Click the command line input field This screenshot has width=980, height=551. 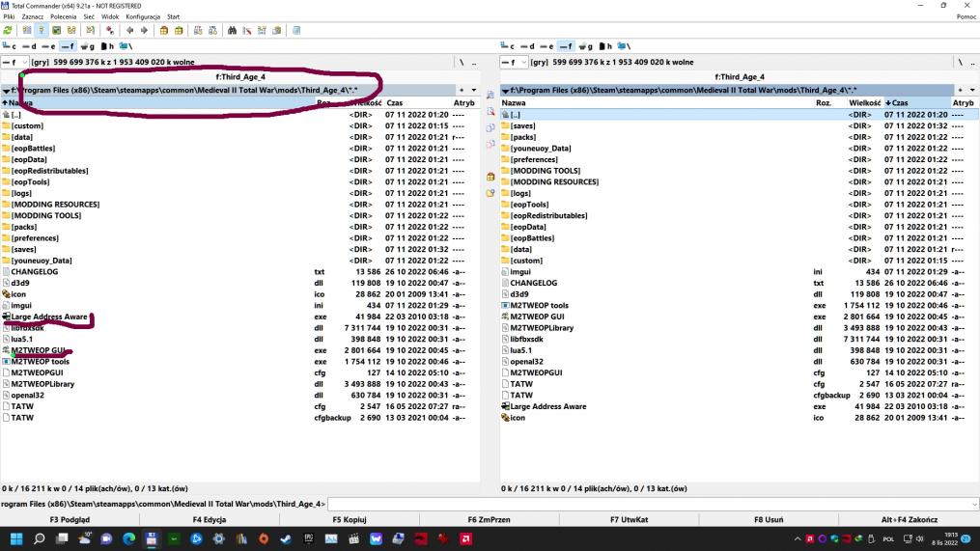click(x=647, y=504)
